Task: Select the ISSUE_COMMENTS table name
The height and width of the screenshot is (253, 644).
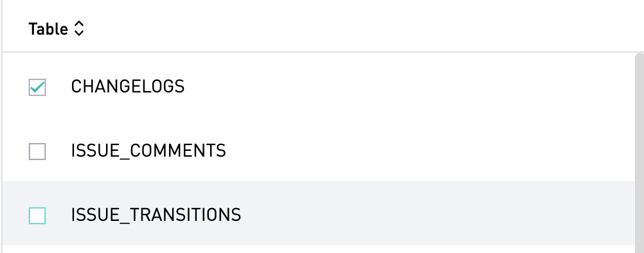Action: click(x=148, y=151)
